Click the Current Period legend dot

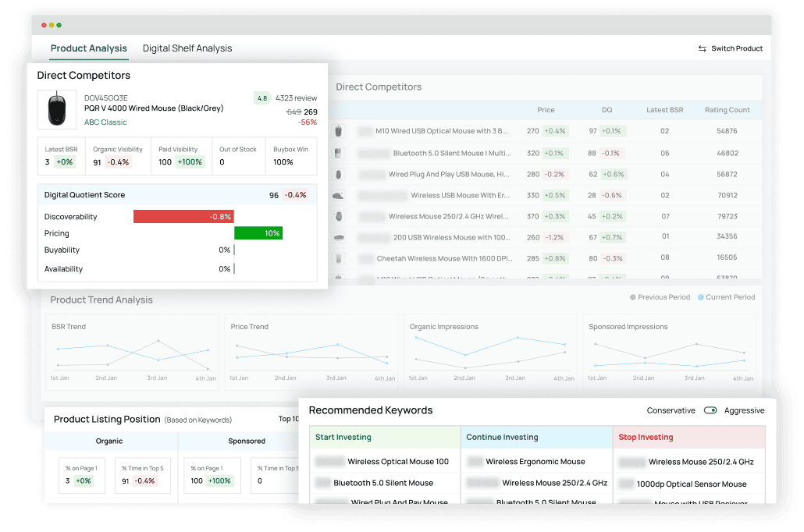pos(701,297)
